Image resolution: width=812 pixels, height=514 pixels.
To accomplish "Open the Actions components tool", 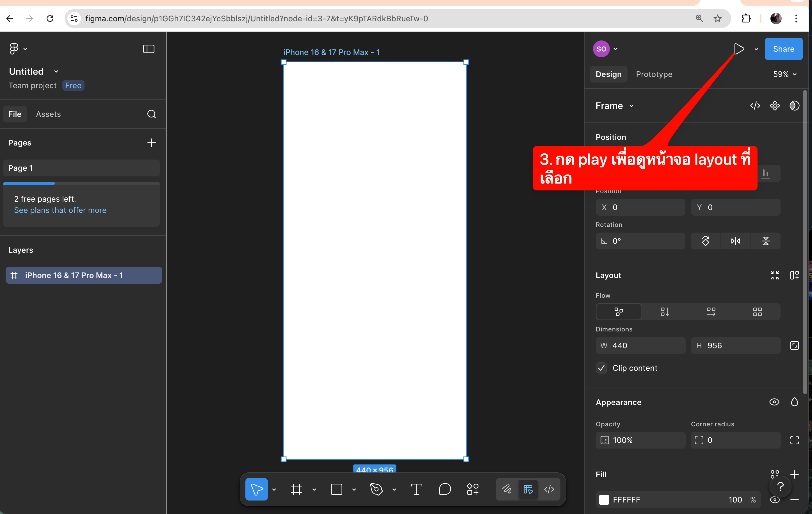I will (x=473, y=489).
